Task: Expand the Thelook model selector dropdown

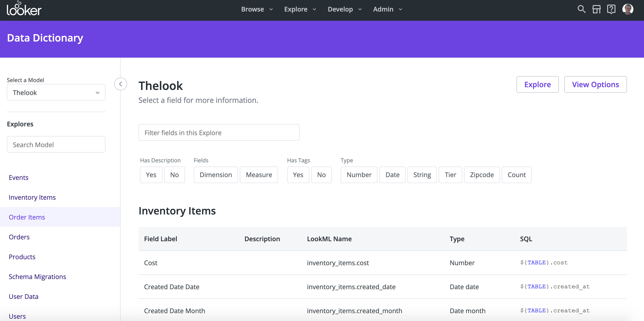Action: tap(55, 93)
